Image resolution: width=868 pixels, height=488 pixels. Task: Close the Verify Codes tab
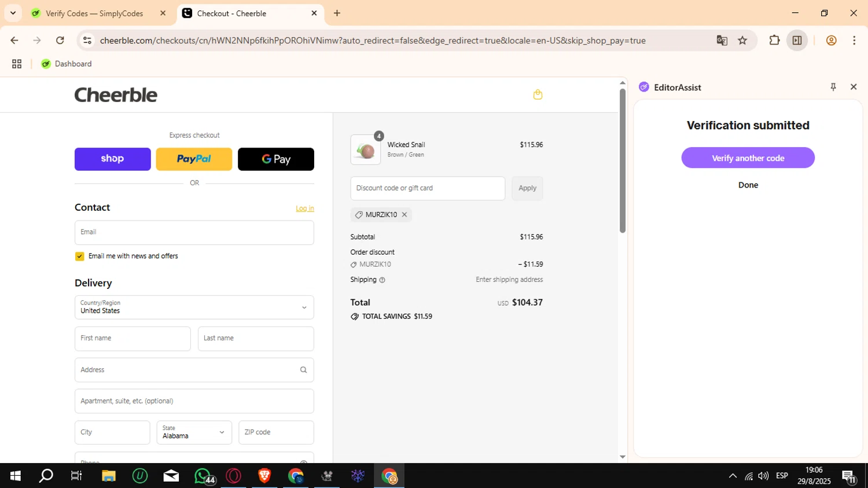coord(163,13)
